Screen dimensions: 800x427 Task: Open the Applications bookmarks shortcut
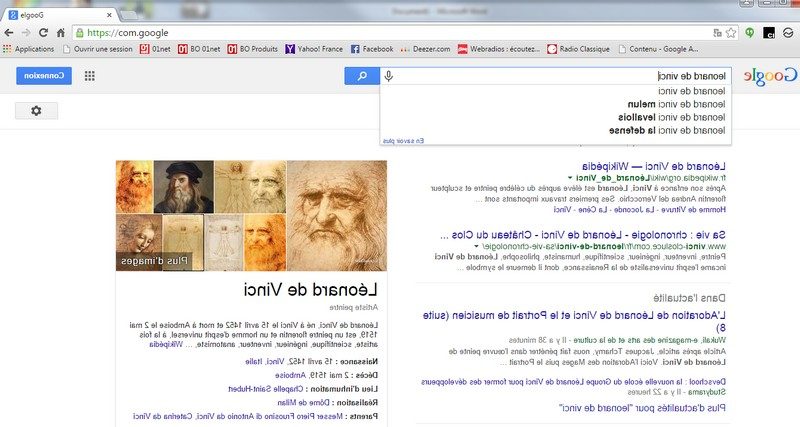[29, 49]
